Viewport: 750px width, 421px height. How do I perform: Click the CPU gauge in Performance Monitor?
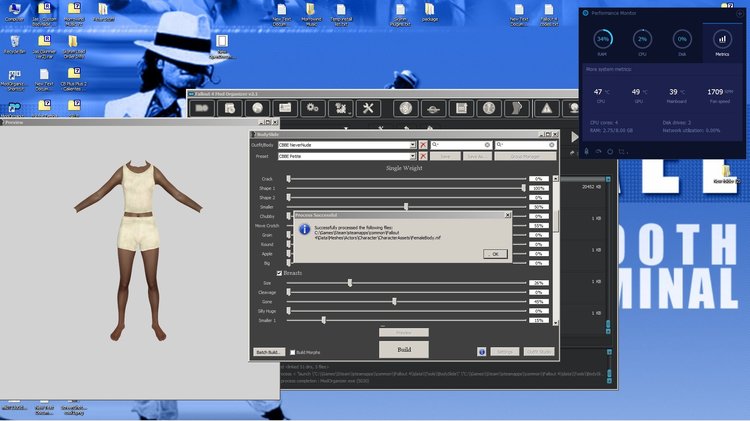pos(642,39)
